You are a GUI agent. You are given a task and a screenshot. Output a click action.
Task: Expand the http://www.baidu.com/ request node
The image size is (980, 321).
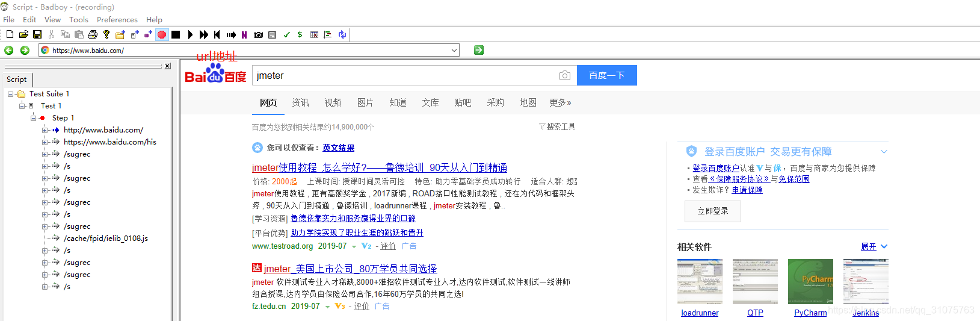coord(45,130)
